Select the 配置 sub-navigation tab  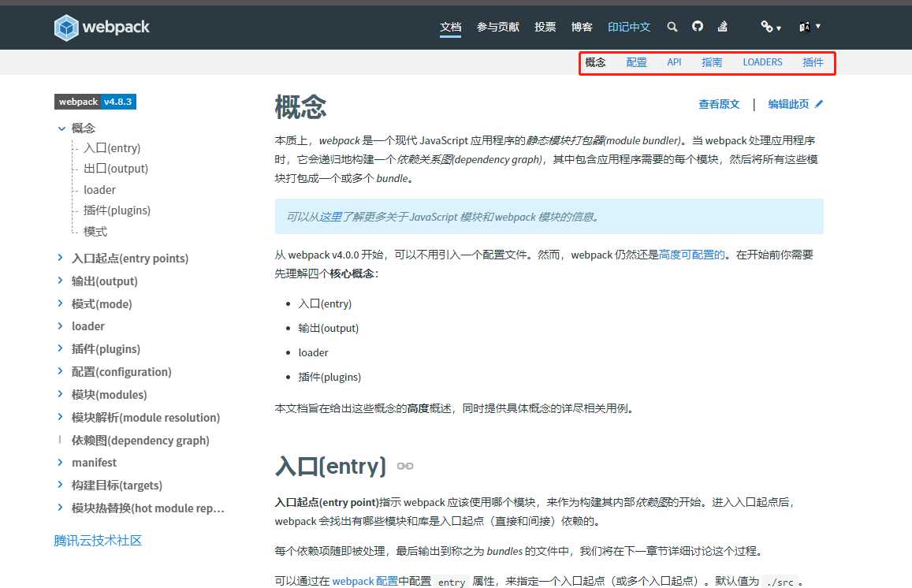636,62
